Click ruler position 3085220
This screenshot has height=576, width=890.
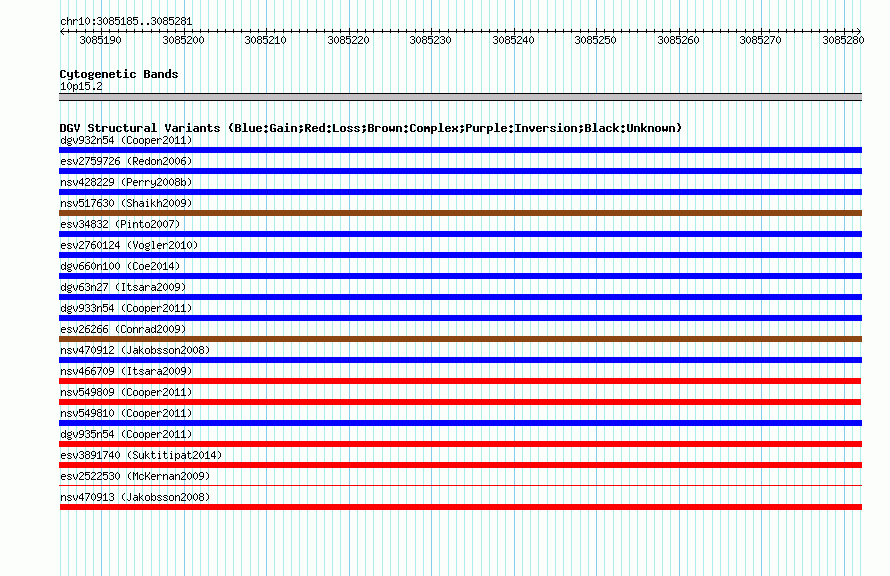348,40
